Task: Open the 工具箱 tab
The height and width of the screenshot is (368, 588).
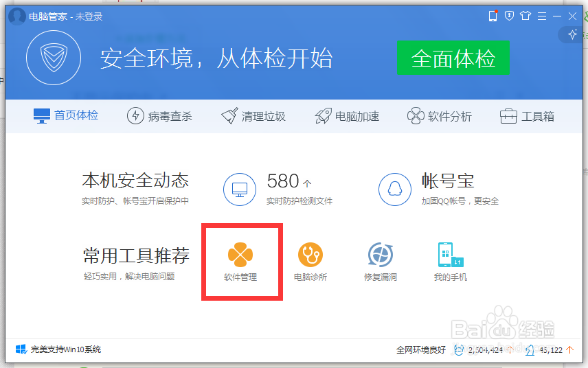Action: [x=527, y=116]
